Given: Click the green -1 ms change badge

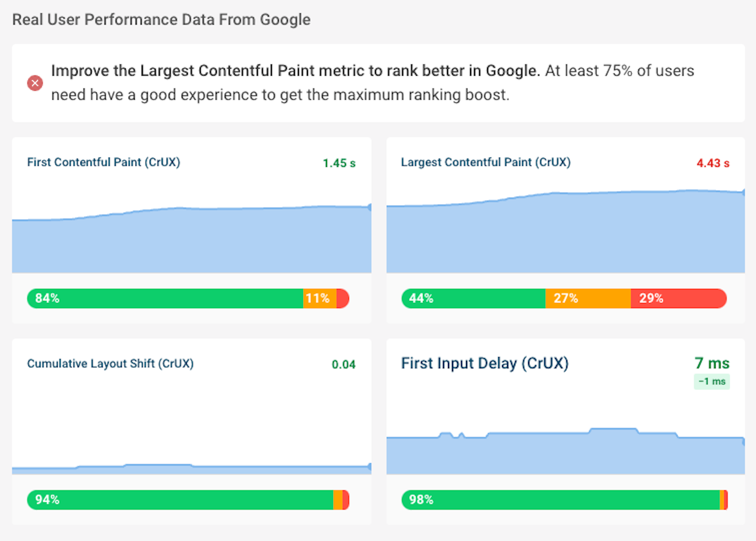Looking at the screenshot, I should (711, 382).
